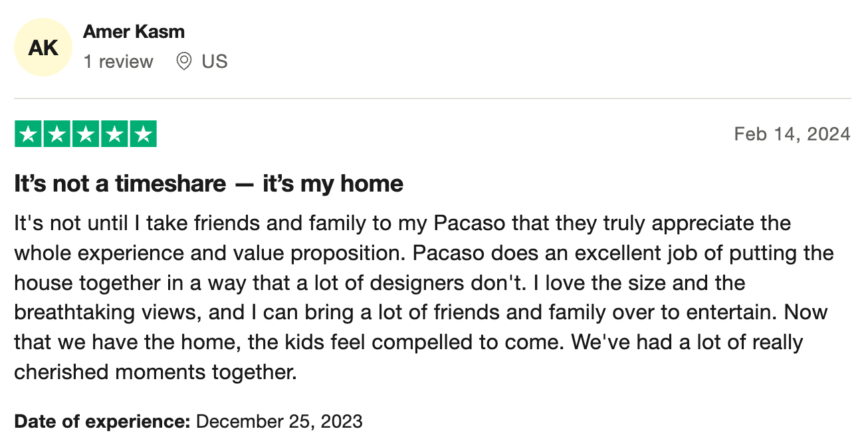Click the "Date of experience" label

(102, 421)
